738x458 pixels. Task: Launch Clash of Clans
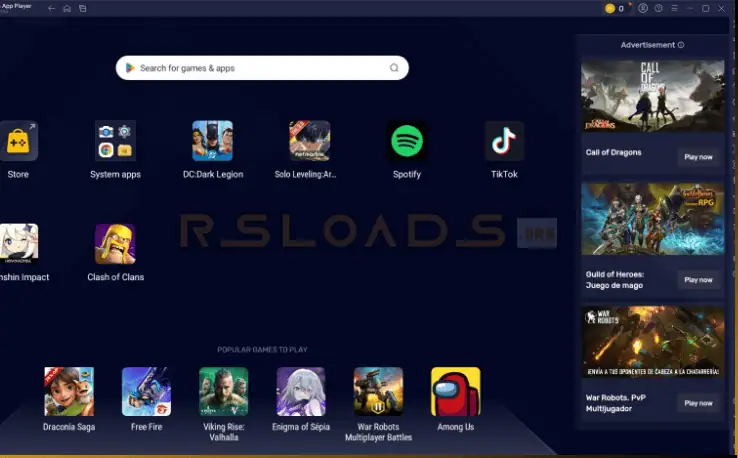pos(115,244)
